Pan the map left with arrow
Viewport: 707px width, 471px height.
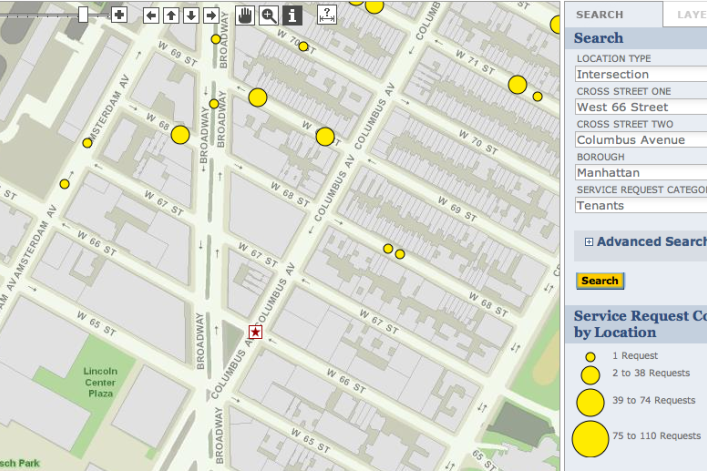(151, 15)
